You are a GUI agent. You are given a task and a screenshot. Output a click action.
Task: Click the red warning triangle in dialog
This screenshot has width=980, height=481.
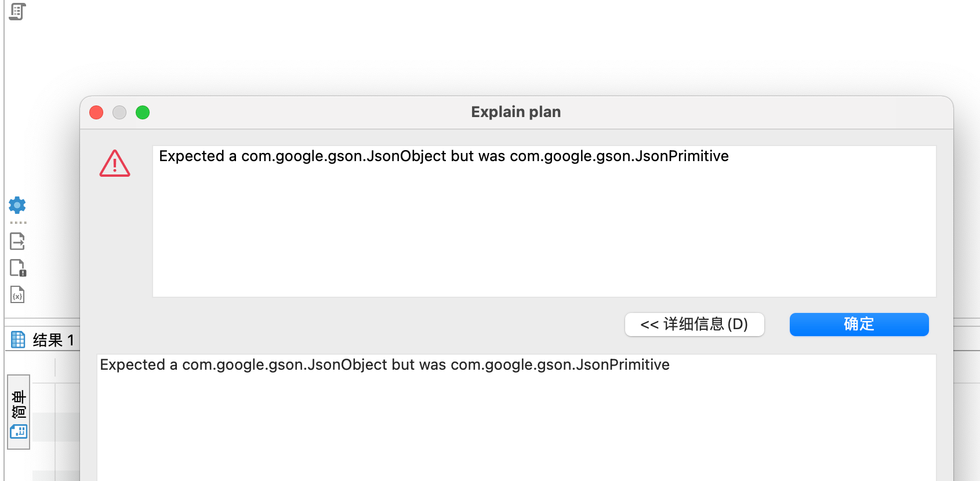pos(114,165)
